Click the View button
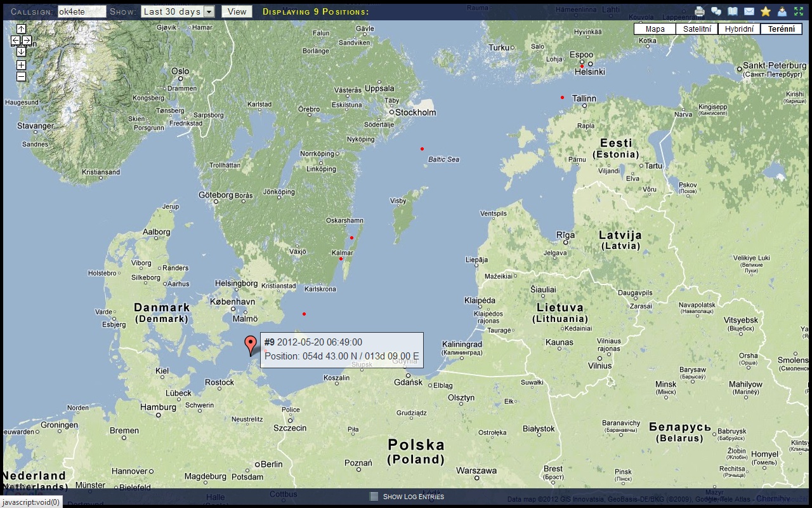This screenshot has width=812, height=508. [x=237, y=11]
